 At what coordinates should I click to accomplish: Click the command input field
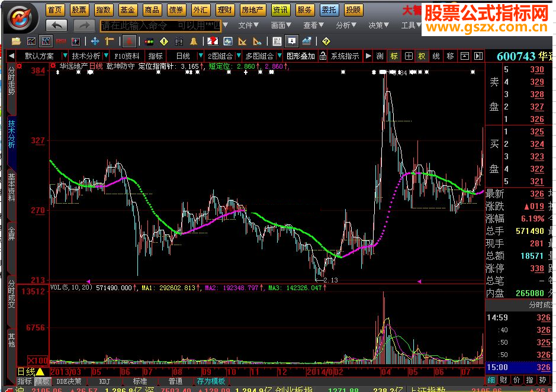tap(160, 25)
